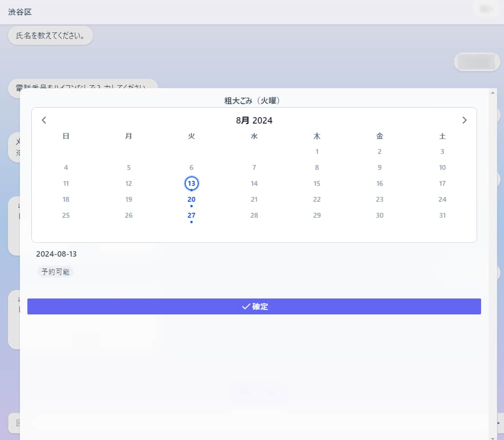Click date 1 in calendar
Image resolution: width=504 pixels, height=440 pixels.
pos(317,151)
